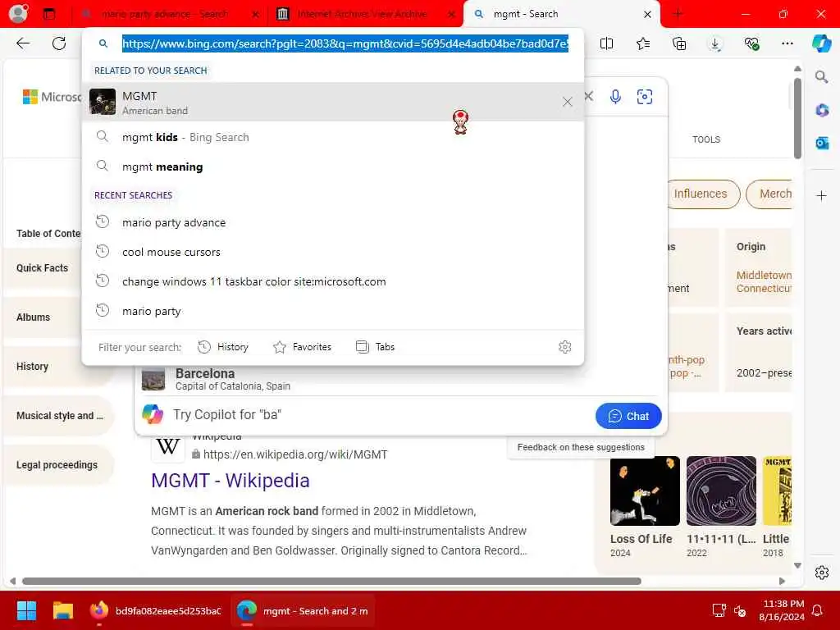Select MGMT American band suggestion
This screenshot has width=840, height=630.
click(x=333, y=102)
